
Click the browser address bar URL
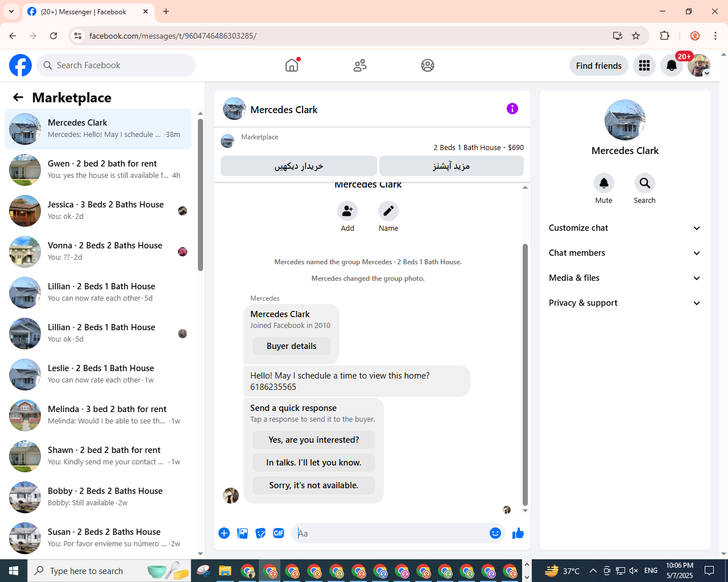point(173,36)
